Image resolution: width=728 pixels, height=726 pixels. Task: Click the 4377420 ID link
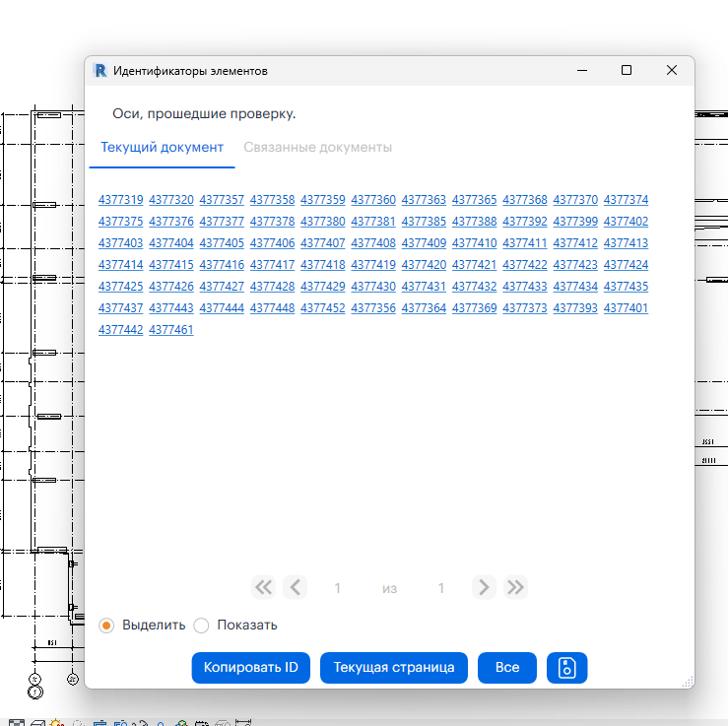point(424,265)
